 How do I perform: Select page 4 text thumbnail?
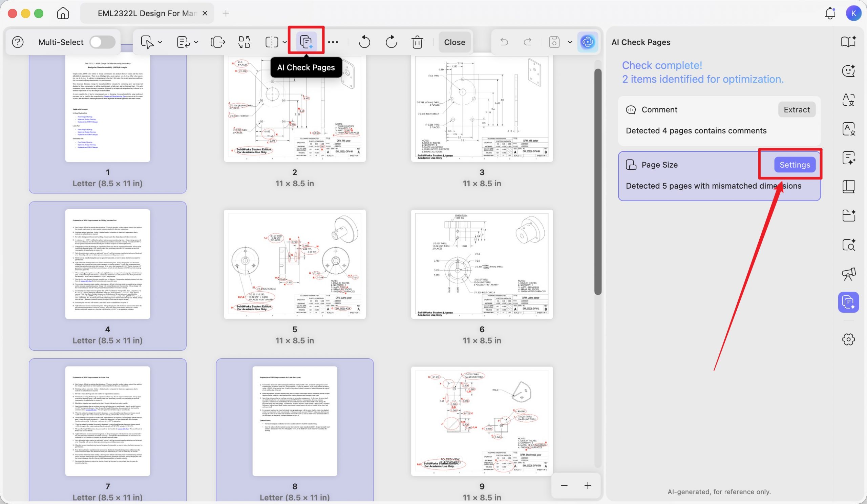tap(108, 264)
